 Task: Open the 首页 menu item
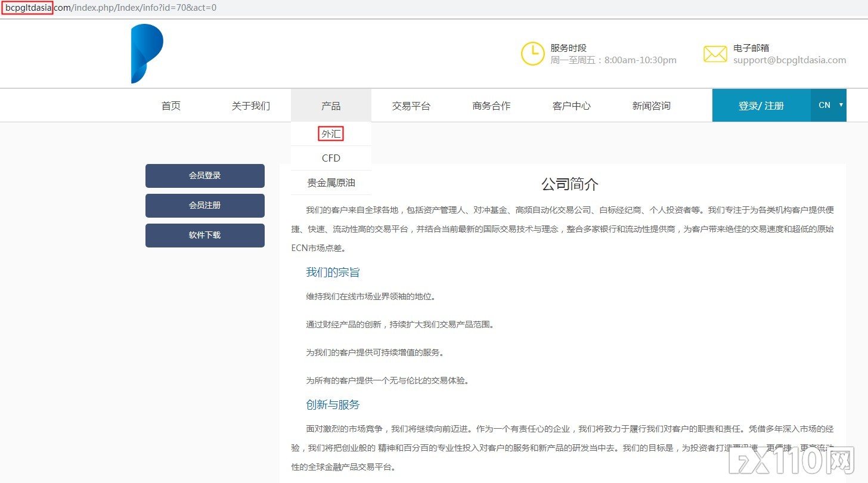170,105
